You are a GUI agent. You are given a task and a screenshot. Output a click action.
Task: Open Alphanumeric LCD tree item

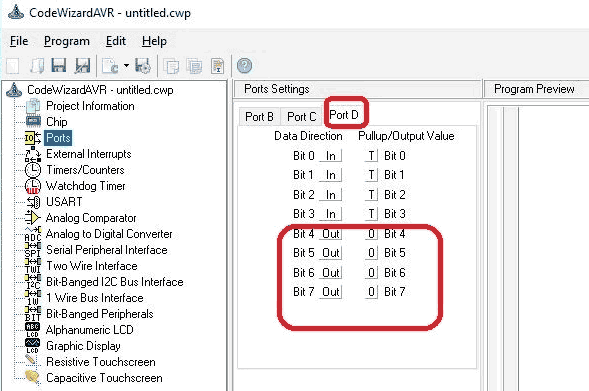coord(89,330)
